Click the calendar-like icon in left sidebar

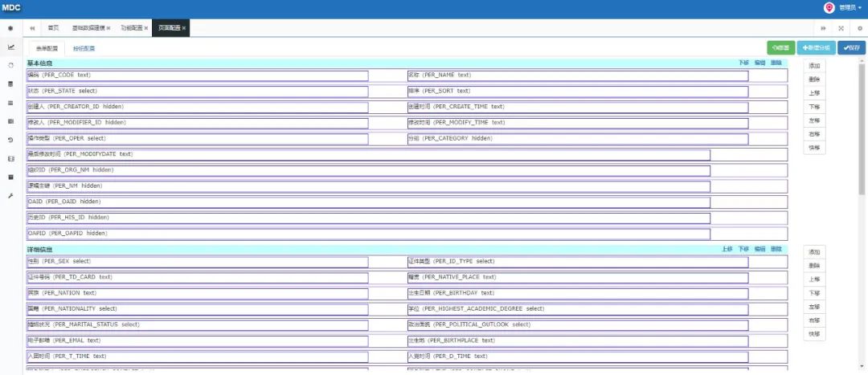tap(10, 177)
